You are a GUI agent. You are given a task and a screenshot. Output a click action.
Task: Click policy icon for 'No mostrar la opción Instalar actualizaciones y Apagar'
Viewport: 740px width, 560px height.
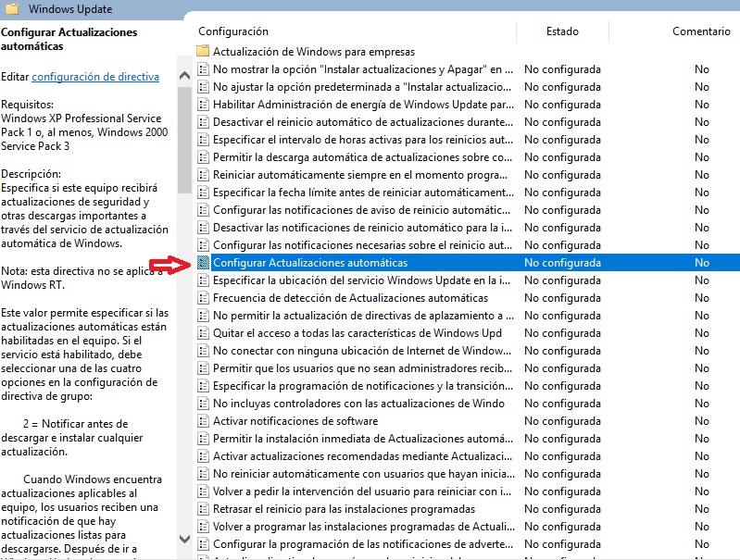pos(203,69)
